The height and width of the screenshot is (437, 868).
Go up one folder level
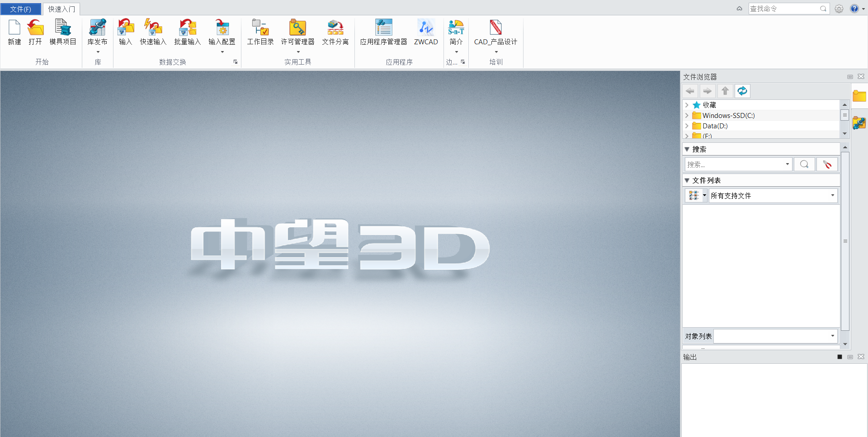(725, 91)
